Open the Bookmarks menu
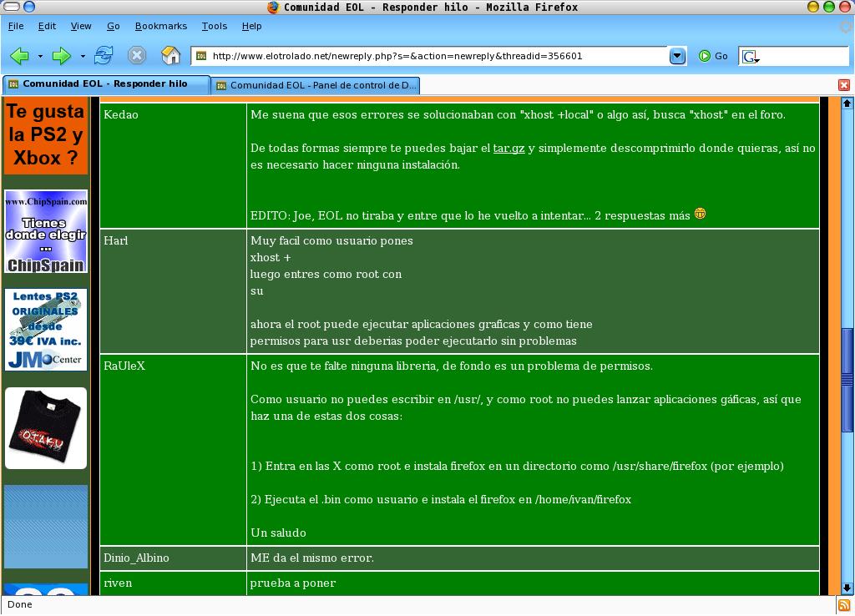This screenshot has height=616, width=855. 161,26
